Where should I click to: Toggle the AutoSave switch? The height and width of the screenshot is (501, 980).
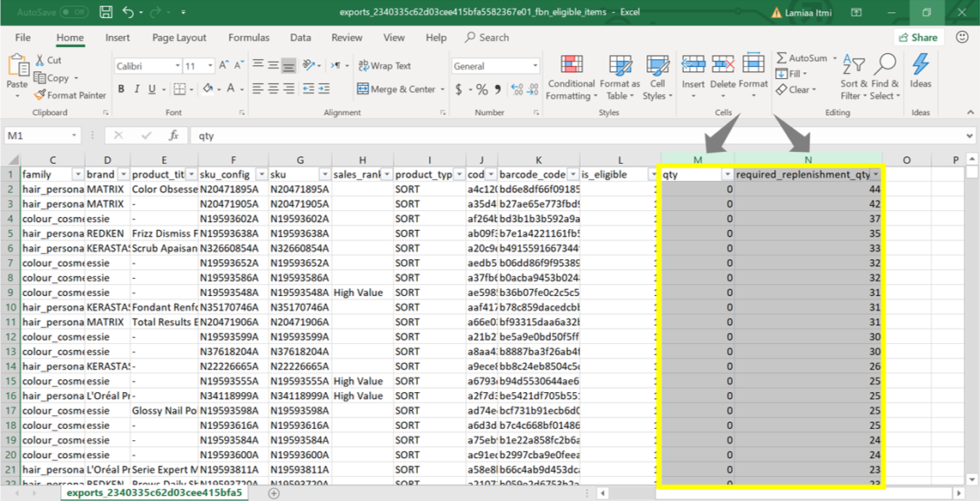(x=73, y=13)
